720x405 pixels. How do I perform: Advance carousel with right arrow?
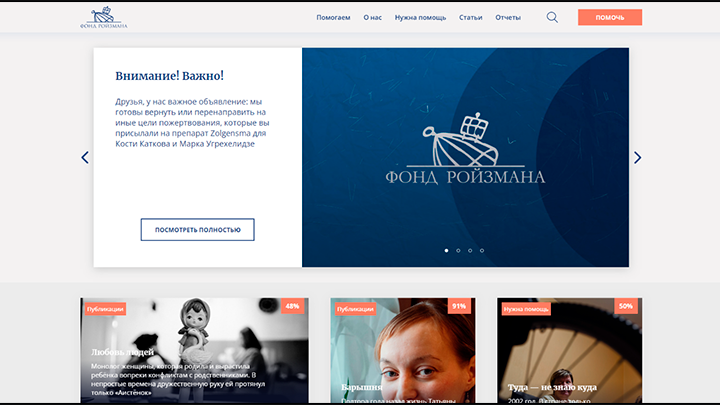point(637,158)
